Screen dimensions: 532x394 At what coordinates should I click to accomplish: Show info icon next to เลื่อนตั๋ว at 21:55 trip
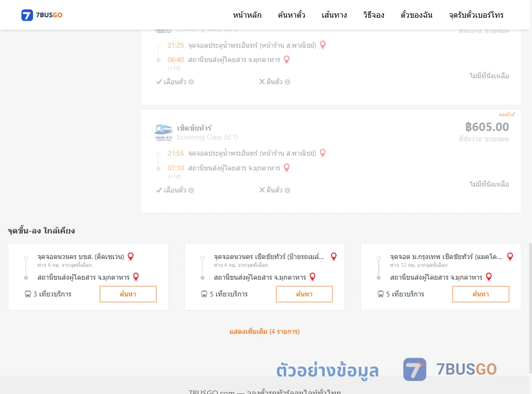tap(191, 191)
